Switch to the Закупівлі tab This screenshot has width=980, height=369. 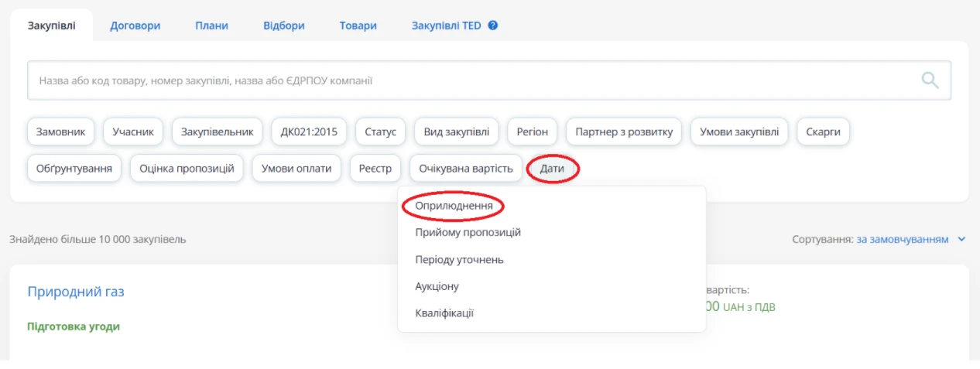(x=52, y=26)
